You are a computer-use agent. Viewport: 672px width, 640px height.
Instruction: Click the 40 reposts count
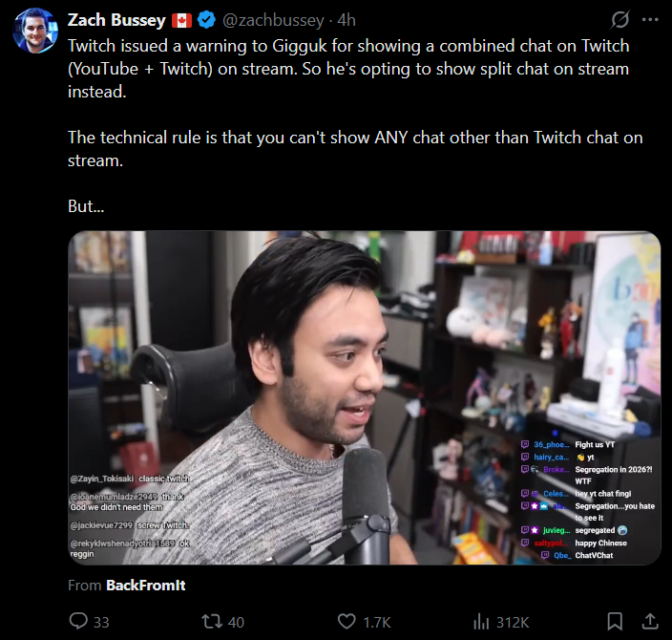click(x=236, y=622)
